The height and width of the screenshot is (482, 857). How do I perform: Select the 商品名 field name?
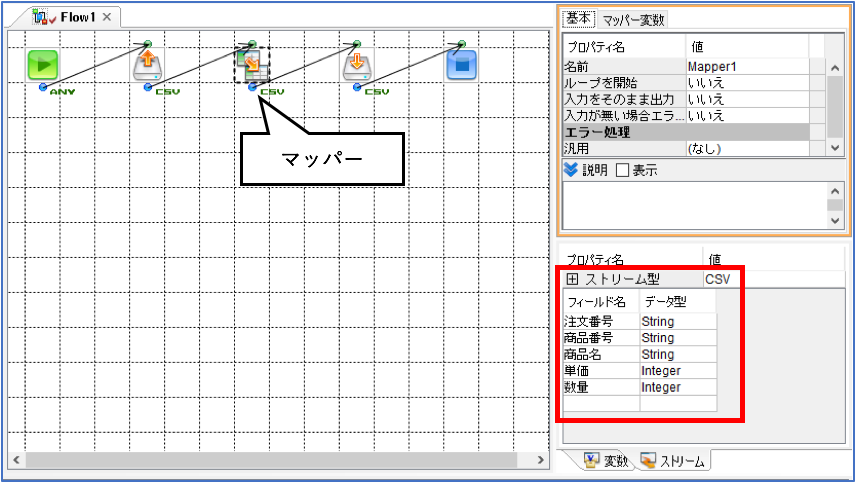pyautogui.click(x=583, y=355)
